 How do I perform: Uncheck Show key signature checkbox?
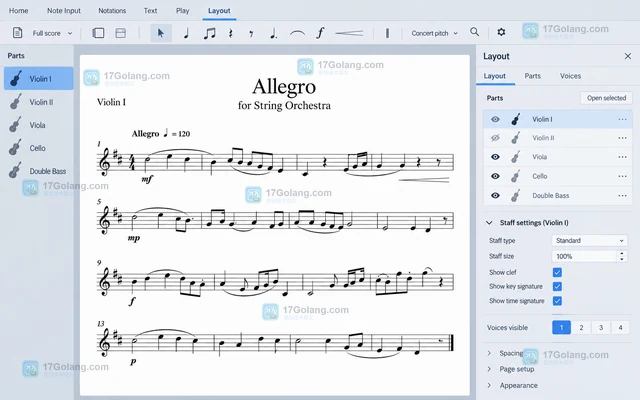point(557,286)
